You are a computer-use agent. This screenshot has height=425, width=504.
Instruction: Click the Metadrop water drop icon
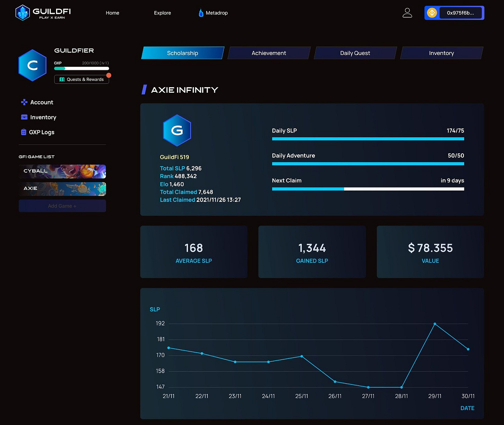click(x=201, y=13)
